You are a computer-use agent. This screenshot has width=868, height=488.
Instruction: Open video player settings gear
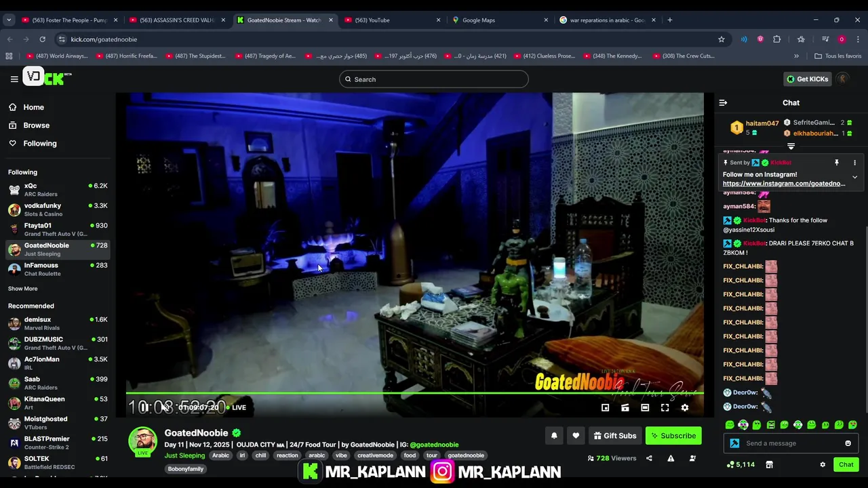tap(685, 407)
